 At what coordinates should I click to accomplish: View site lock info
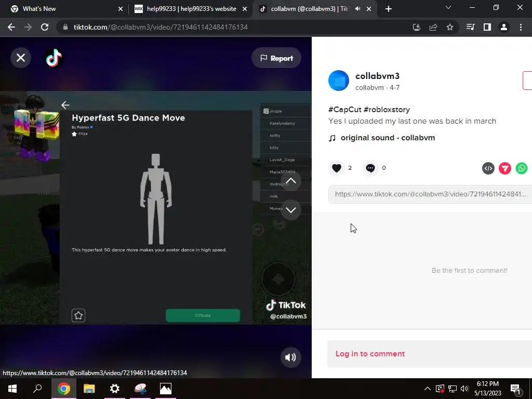point(65,27)
